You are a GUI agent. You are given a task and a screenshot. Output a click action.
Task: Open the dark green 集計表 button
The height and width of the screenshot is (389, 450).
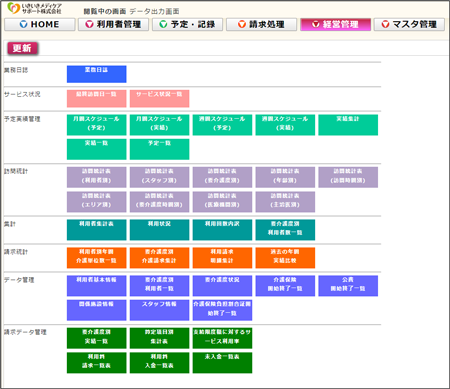pos(159,338)
